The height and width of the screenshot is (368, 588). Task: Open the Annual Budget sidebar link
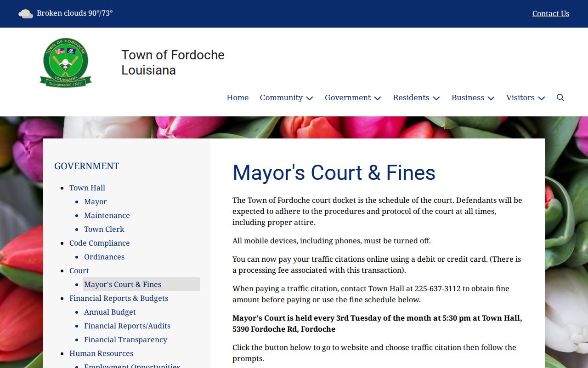click(110, 312)
